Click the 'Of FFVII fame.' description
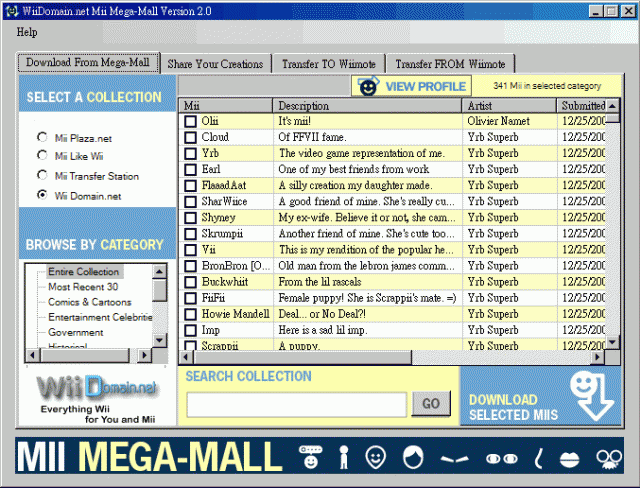Image resolution: width=640 pixels, height=488 pixels. [x=312, y=137]
